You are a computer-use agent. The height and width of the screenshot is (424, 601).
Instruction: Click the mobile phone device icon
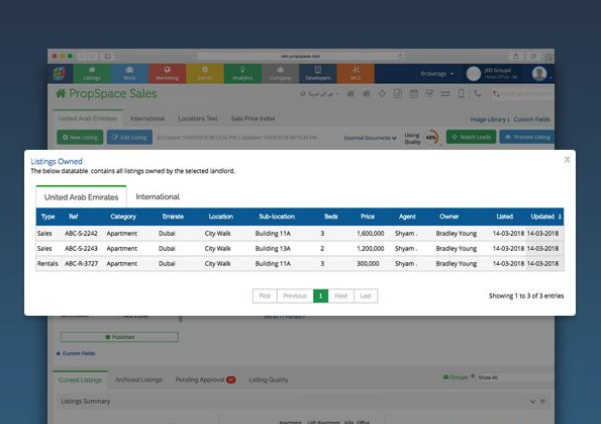coord(461,94)
